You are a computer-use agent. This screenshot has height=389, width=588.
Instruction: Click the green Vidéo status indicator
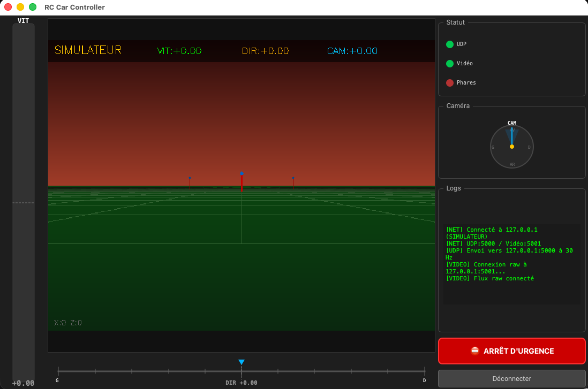(450, 64)
